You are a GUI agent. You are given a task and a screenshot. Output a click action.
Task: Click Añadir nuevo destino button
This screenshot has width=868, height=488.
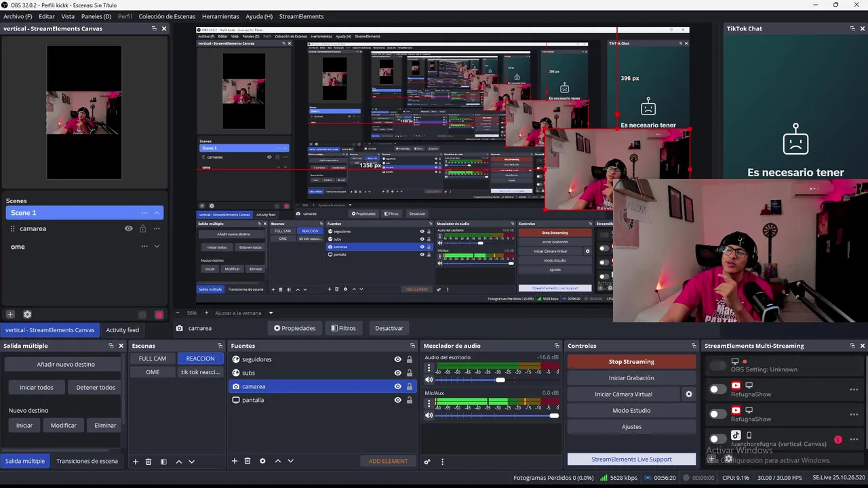pyautogui.click(x=66, y=365)
